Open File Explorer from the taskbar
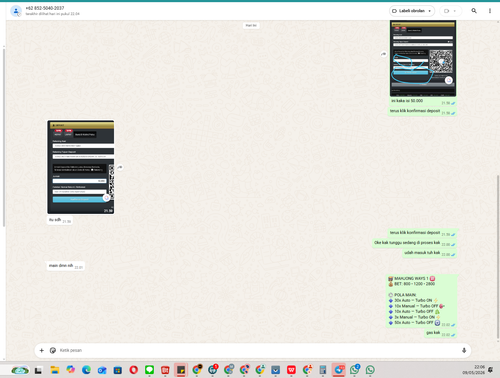 tap(55, 370)
